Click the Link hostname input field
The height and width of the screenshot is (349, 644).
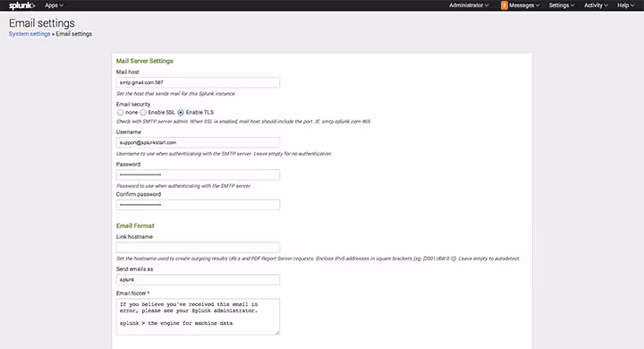pos(198,247)
